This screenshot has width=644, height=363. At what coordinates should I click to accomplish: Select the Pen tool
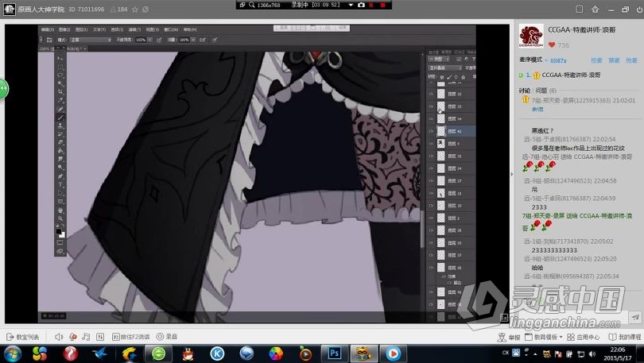(60, 176)
